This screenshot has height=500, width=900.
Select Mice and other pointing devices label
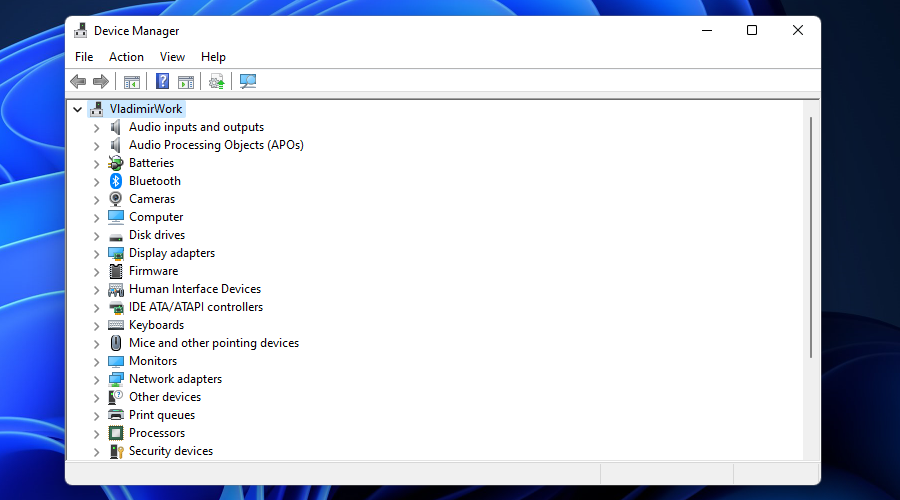tap(214, 343)
